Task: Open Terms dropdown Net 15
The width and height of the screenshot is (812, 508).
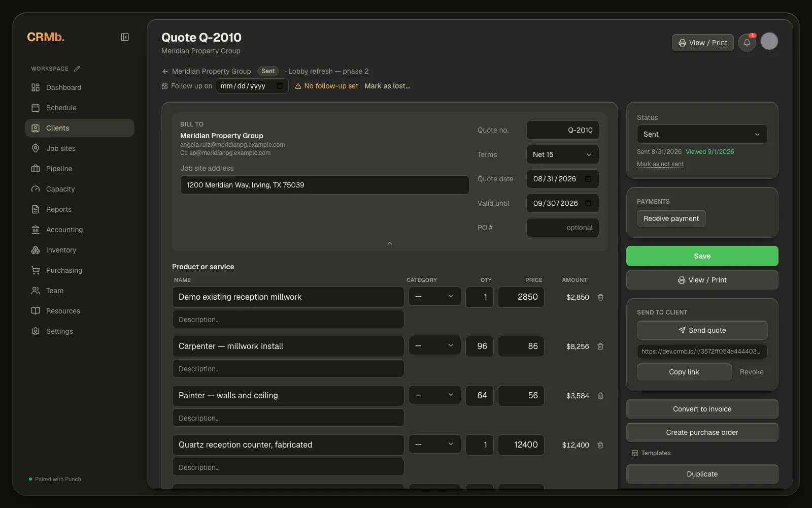Action: click(x=563, y=154)
